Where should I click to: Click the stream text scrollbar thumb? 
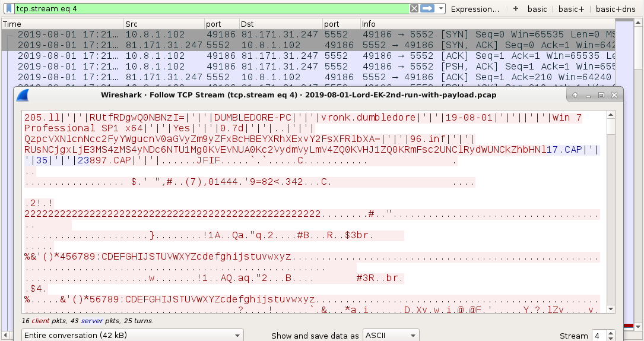[611, 127]
